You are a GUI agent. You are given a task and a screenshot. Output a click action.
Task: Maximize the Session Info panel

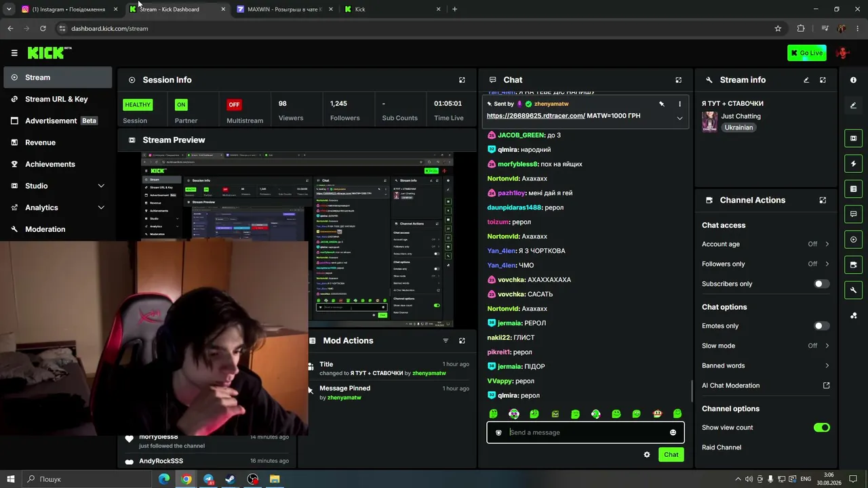point(462,80)
